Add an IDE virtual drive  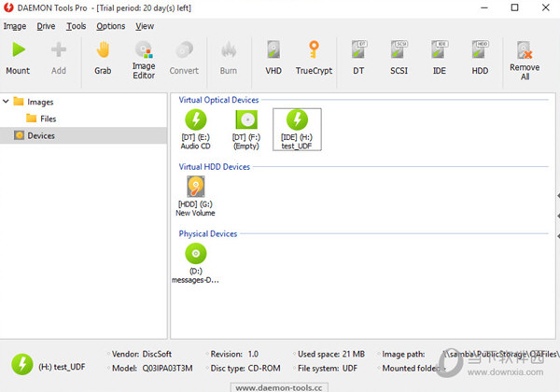440,59
